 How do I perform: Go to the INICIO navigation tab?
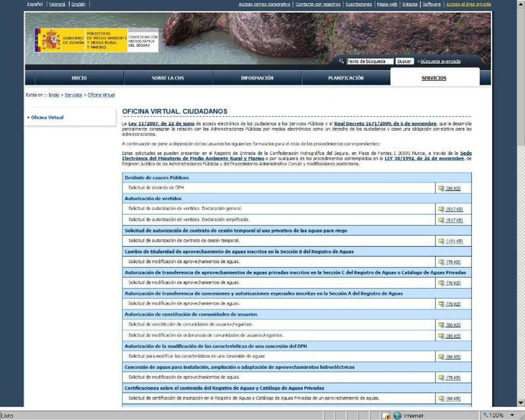pos(79,78)
